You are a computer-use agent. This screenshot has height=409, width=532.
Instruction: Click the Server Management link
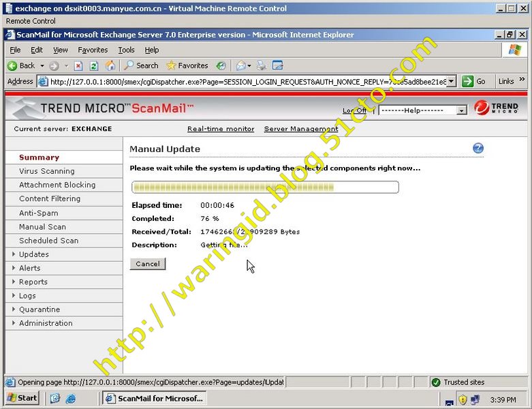300,129
